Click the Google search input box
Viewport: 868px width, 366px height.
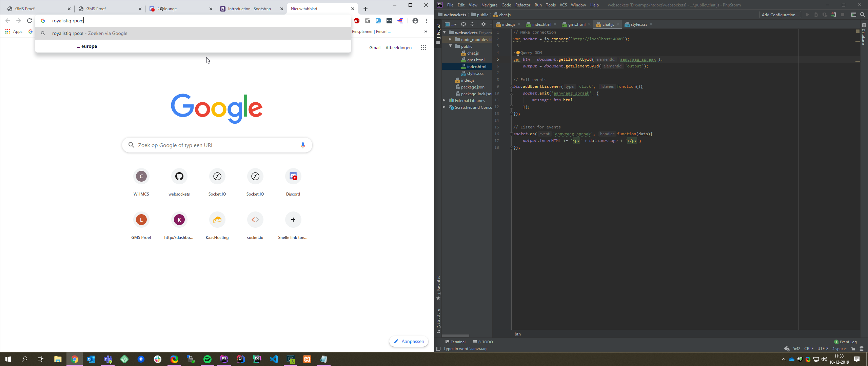[217, 145]
